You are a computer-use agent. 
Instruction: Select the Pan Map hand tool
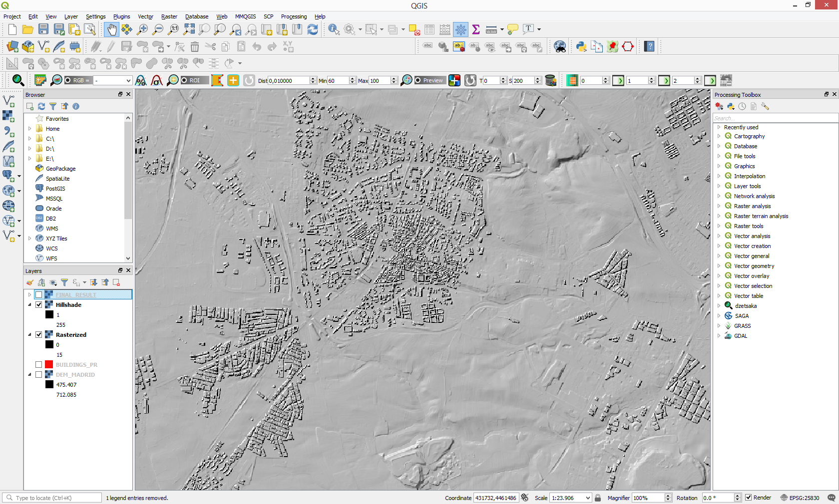[x=111, y=30]
